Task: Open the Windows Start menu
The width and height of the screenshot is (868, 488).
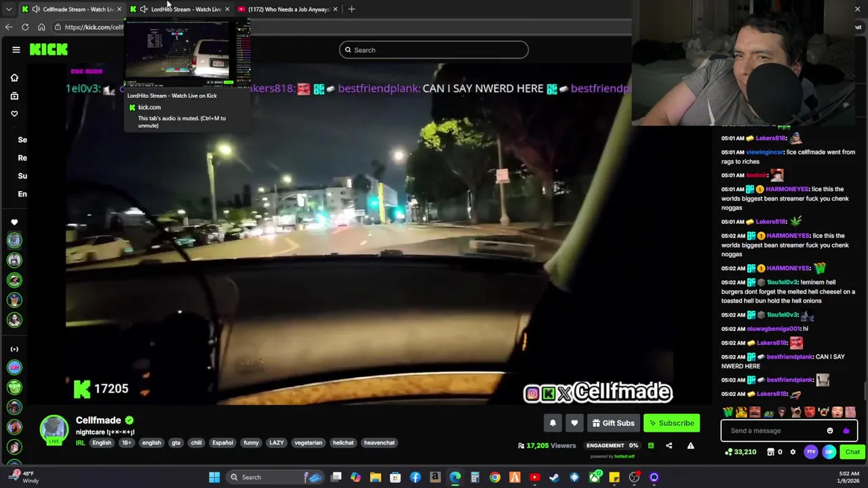Action: [x=214, y=477]
